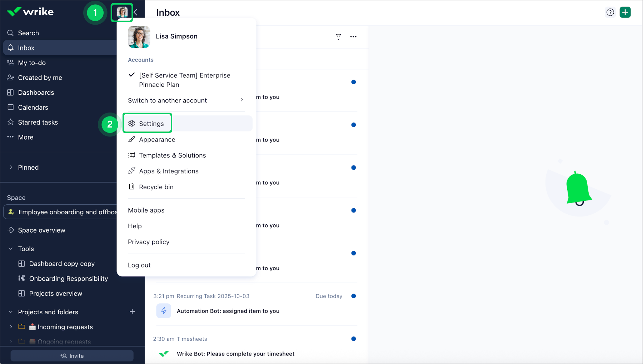Viewport: 643px width, 364px height.
Task: Click the inbox filter funnel icon
Action: click(338, 37)
